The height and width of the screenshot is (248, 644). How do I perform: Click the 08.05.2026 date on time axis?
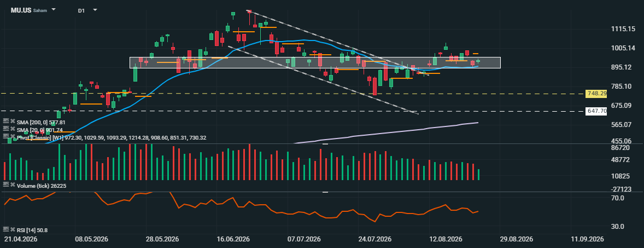(x=91, y=239)
